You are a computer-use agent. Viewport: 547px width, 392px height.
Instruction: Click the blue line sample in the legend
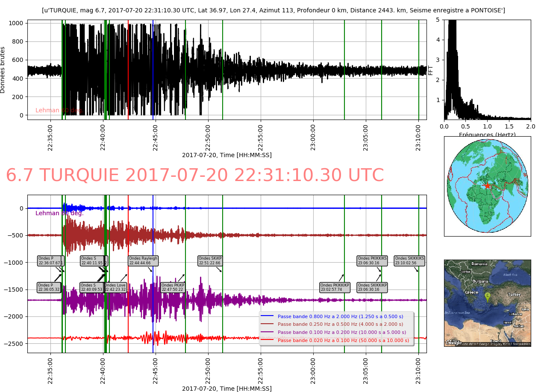click(x=268, y=317)
